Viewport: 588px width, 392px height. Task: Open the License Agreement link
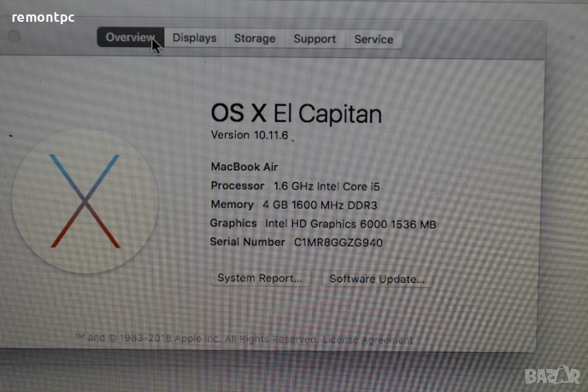click(x=368, y=340)
